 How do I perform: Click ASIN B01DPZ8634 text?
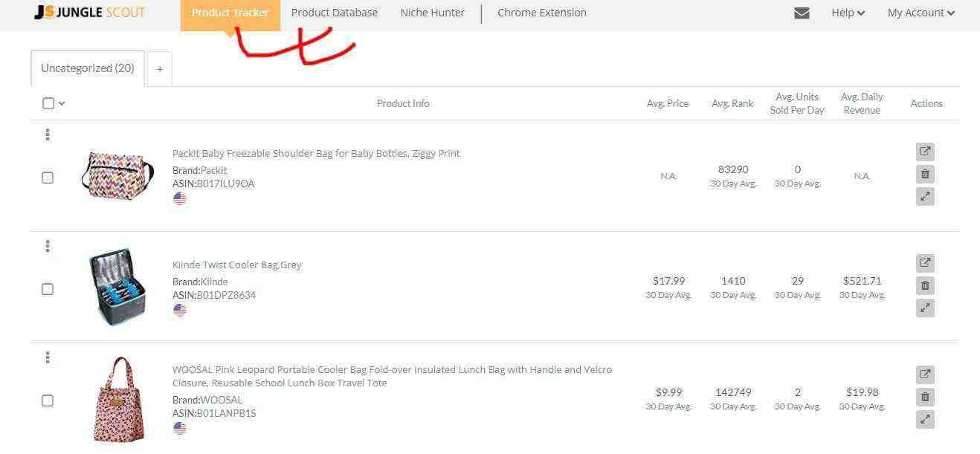[214, 295]
